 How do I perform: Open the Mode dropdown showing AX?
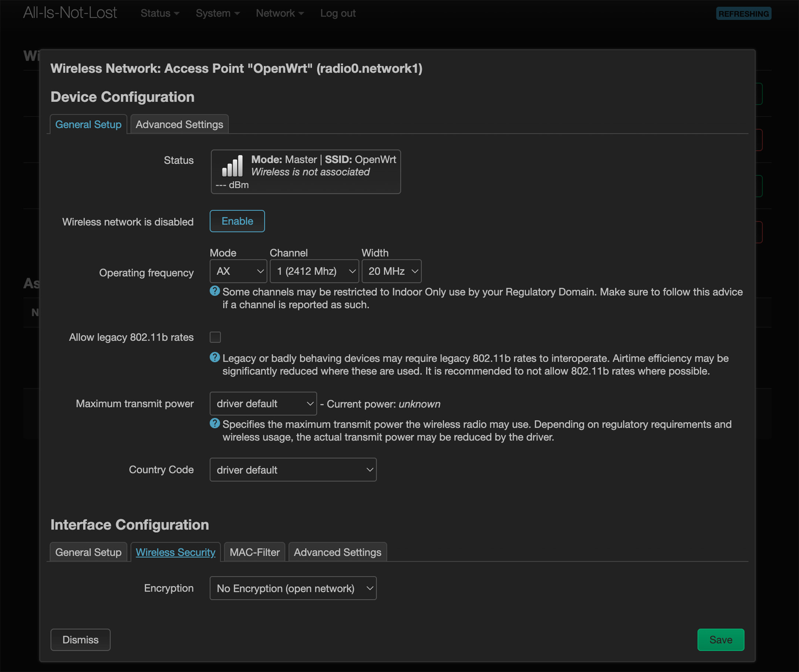point(238,271)
